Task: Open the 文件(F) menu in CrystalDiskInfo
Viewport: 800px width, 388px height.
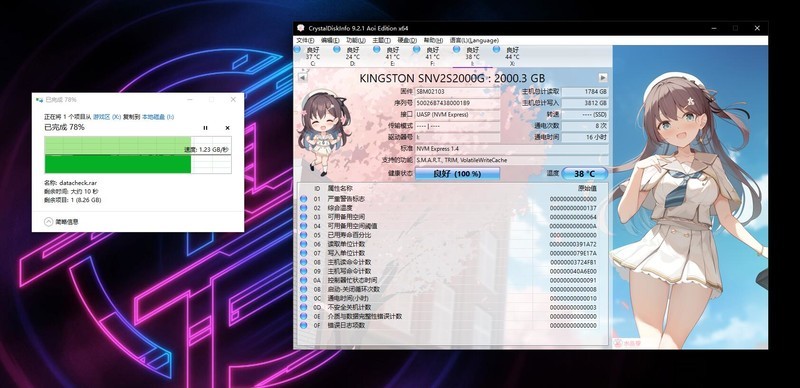Action: pyautogui.click(x=305, y=40)
